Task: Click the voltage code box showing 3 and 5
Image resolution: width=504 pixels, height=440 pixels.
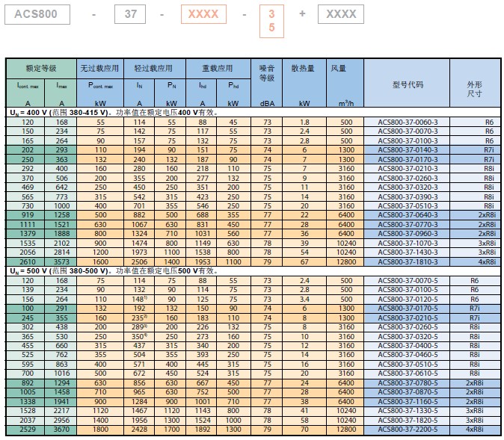Action: [271, 21]
